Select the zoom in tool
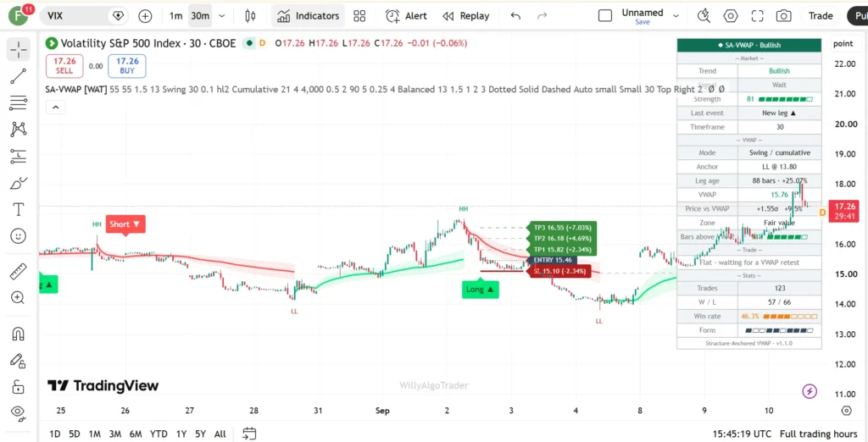Screen dimensions: 868x442 tap(19, 297)
